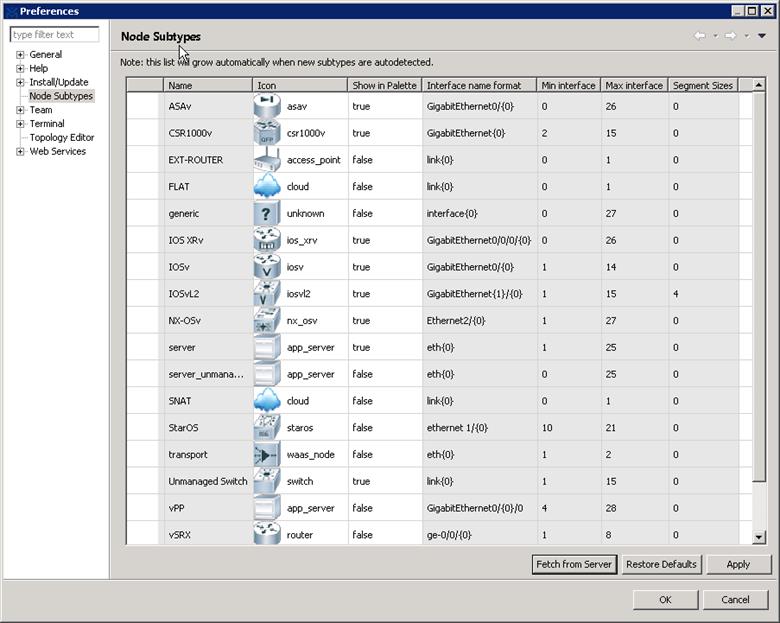This screenshot has height=623, width=780.
Task: Select Topology Editor in the tree
Action: [x=62, y=137]
